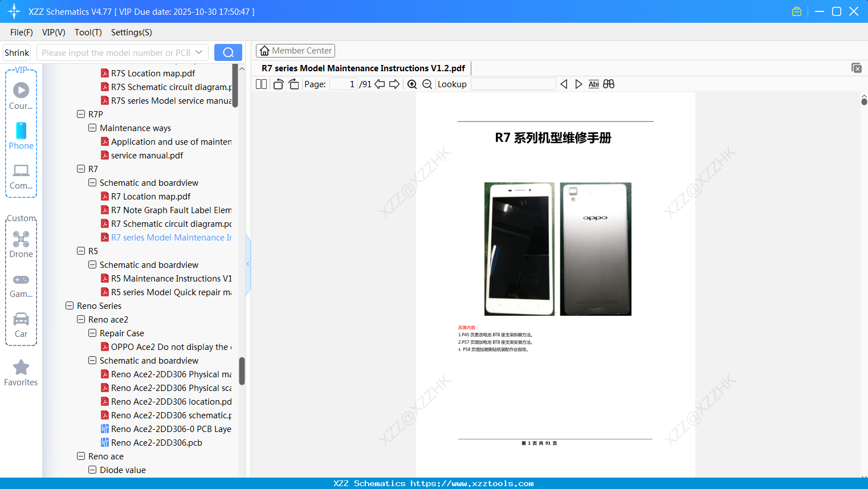Open the VIP menu
Viewport: 868px width, 489px height.
(54, 32)
